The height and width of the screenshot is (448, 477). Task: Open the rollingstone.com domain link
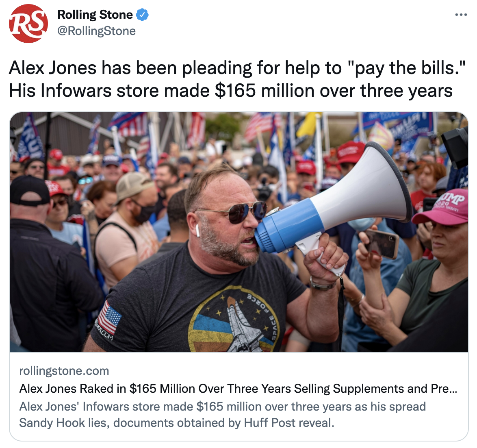pos(64,371)
